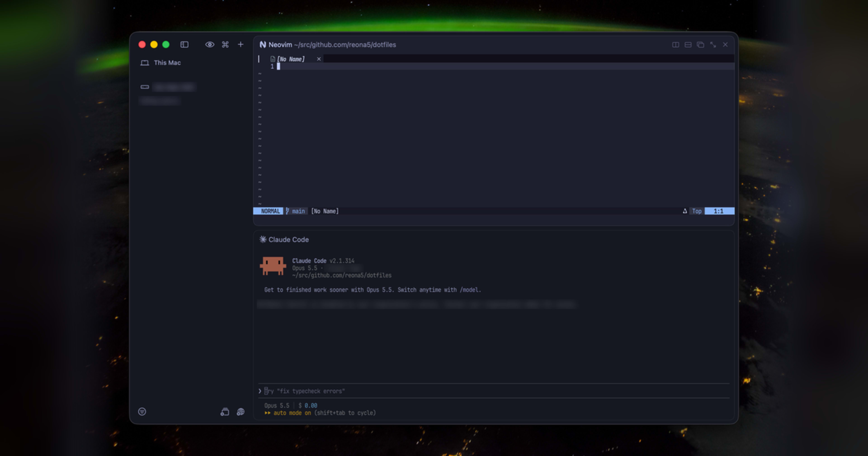This screenshot has height=456, width=868.
Task: Split Neovim pane vertically into columns
Action: 676,45
